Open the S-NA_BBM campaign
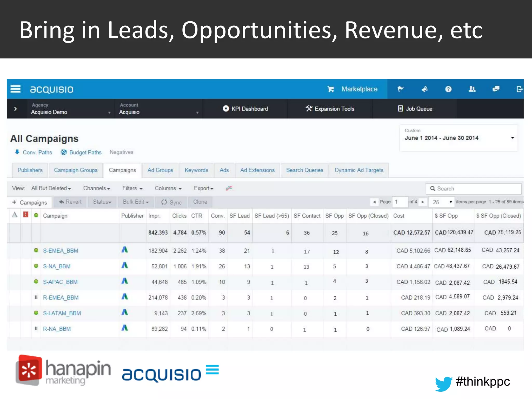This screenshot has height=399, width=532. (57, 266)
